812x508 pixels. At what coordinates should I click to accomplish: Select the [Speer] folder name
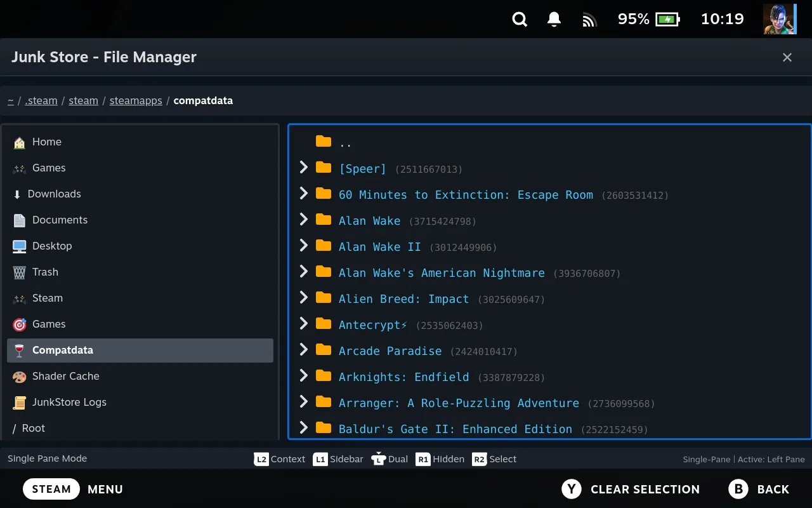[362, 169]
